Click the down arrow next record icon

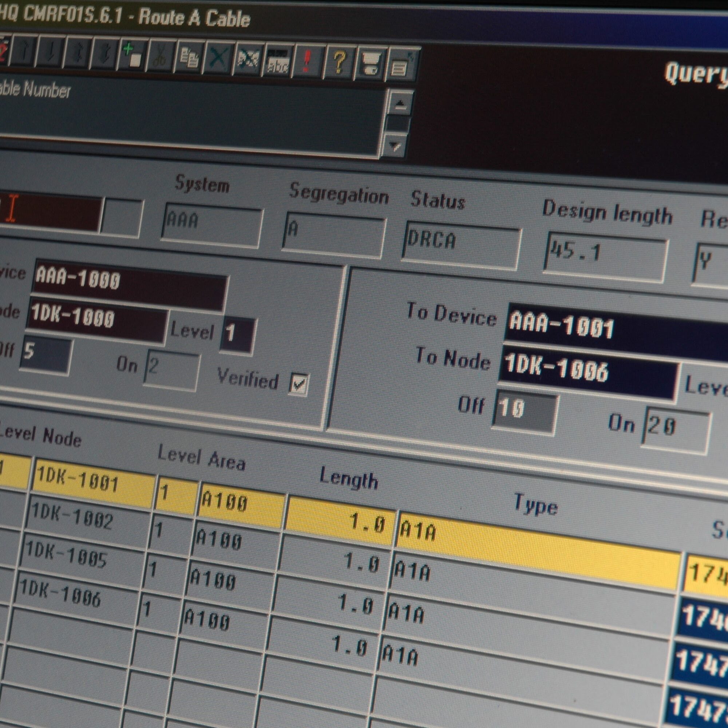(51, 52)
